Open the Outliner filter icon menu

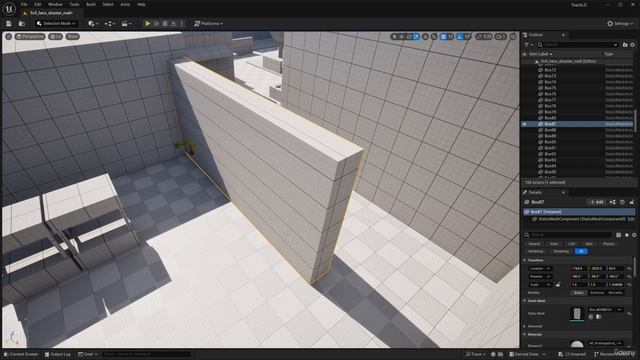529,44
